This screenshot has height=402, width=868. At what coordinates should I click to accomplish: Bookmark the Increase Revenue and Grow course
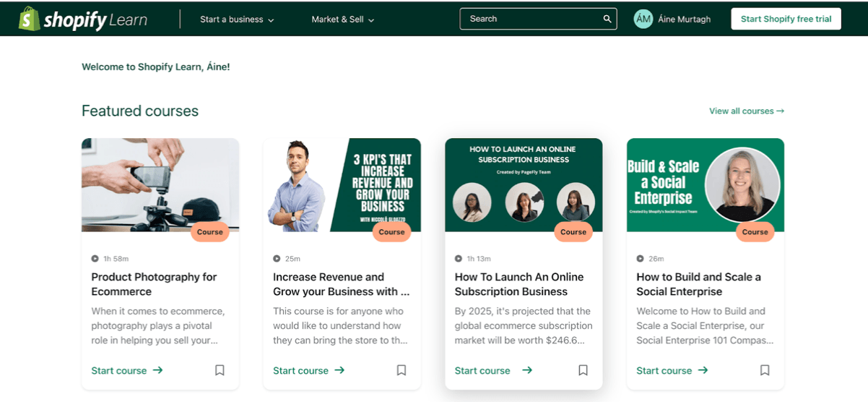pos(402,370)
